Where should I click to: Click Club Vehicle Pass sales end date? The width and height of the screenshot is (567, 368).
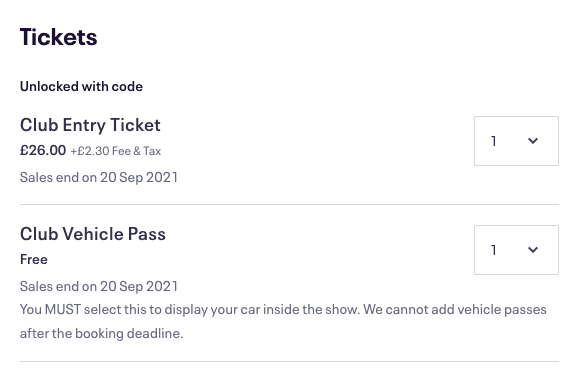coord(99,287)
